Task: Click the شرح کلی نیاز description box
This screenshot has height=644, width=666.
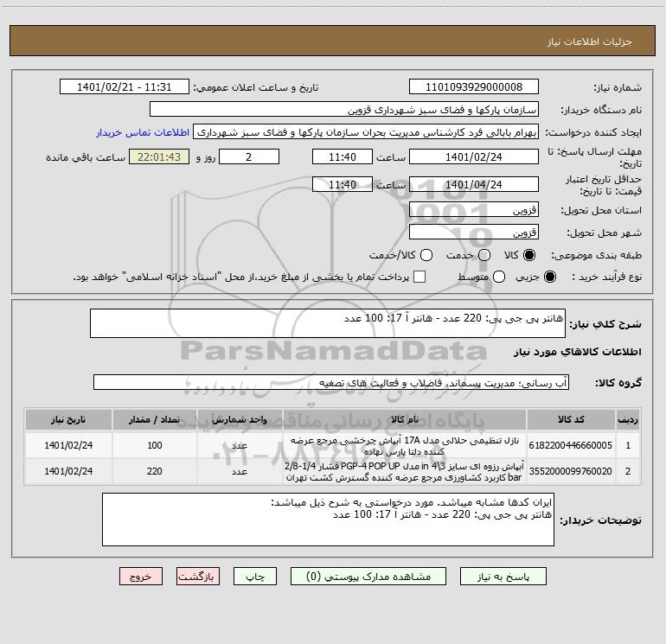Action: pyautogui.click(x=328, y=323)
